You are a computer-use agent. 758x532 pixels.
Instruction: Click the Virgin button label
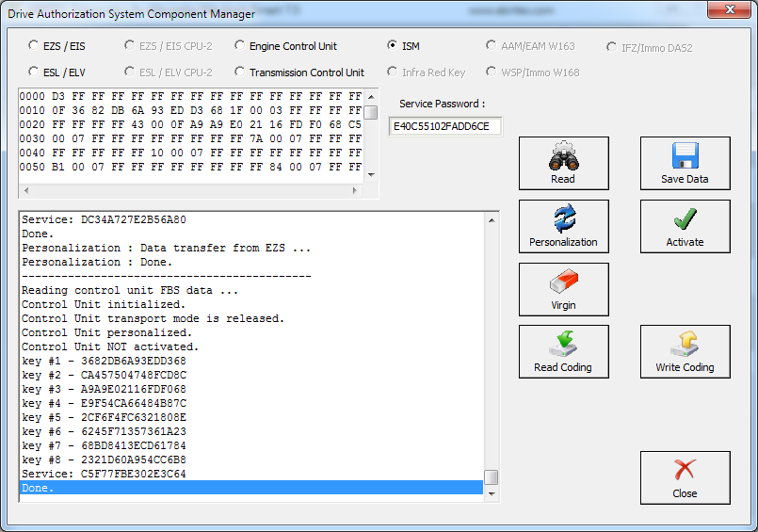coord(564,305)
